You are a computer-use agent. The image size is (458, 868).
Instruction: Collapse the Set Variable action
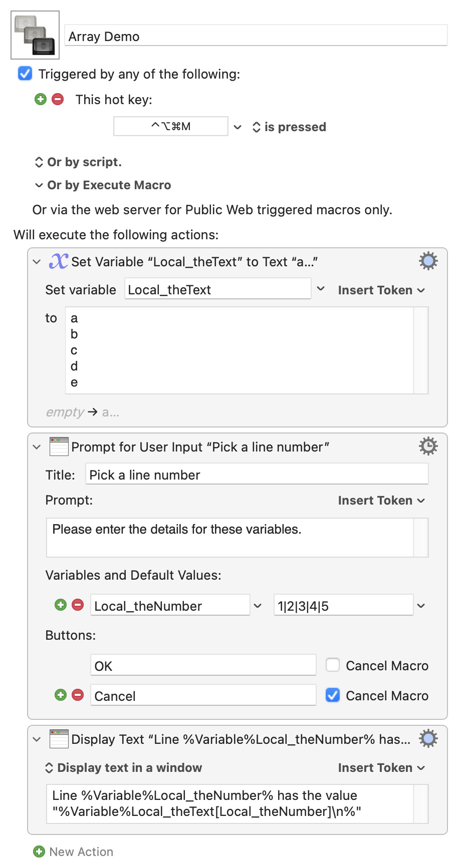pos(37,262)
